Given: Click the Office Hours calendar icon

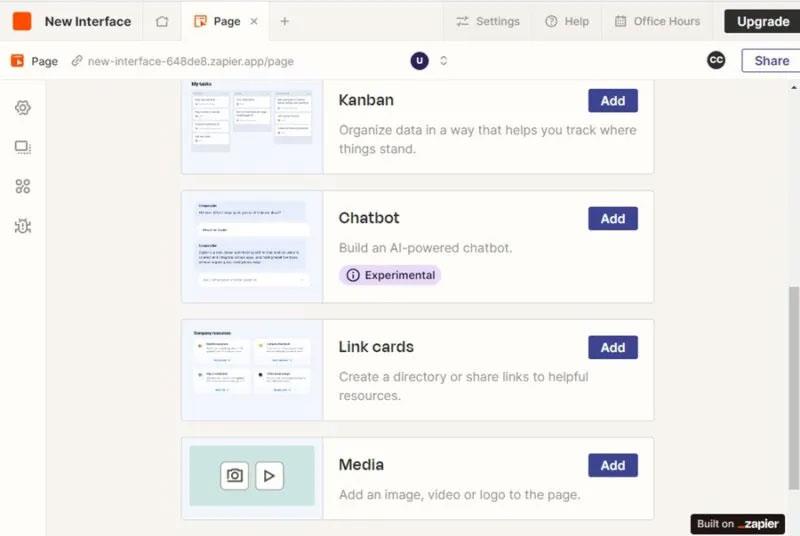Looking at the screenshot, I should (620, 21).
